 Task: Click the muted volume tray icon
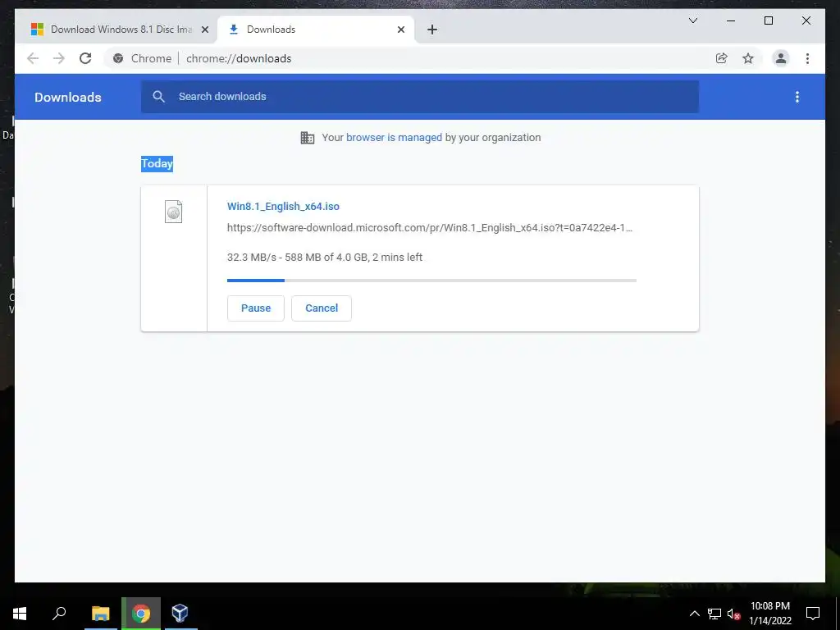[x=734, y=614]
